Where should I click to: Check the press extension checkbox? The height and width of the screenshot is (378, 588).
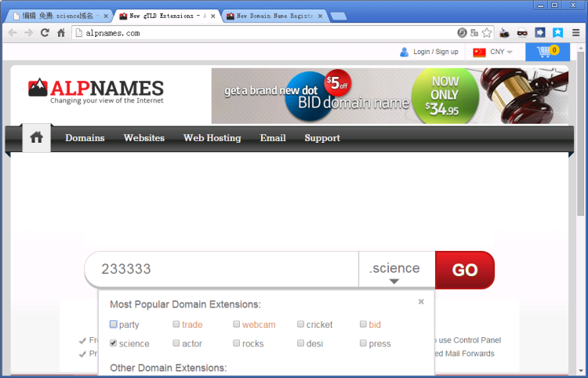click(363, 343)
